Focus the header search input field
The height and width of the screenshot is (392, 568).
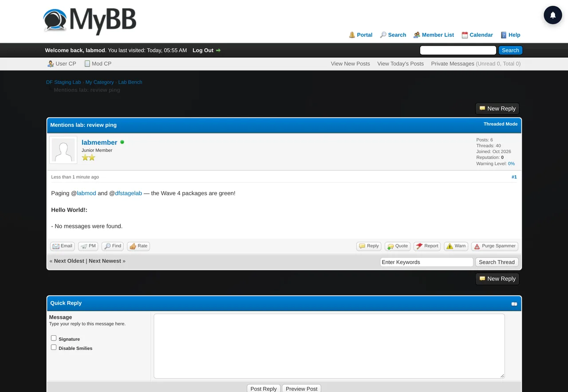click(458, 51)
